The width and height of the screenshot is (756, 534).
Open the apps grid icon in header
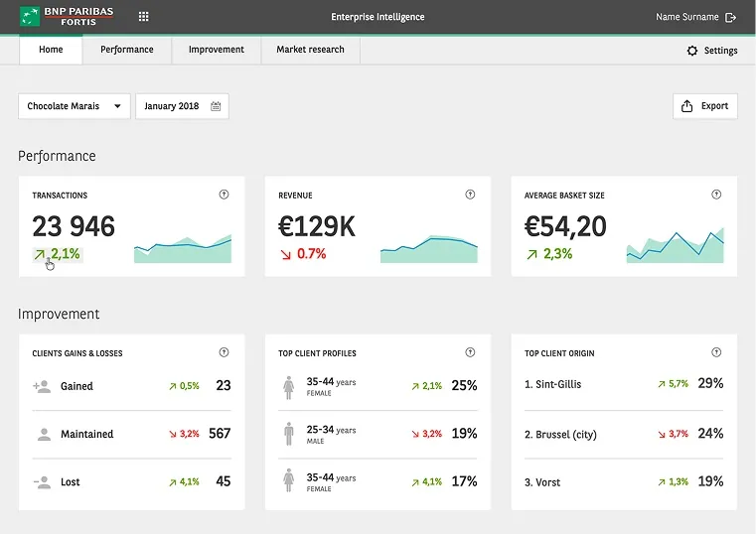click(143, 17)
